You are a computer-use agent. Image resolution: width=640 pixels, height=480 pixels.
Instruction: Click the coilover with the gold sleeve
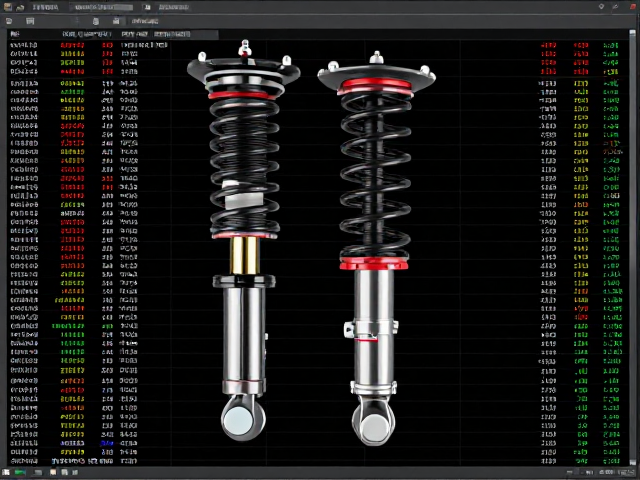(x=244, y=240)
